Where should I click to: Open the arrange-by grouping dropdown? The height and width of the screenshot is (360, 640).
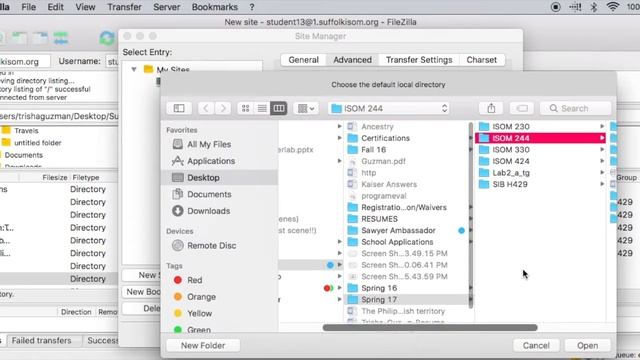pos(306,108)
